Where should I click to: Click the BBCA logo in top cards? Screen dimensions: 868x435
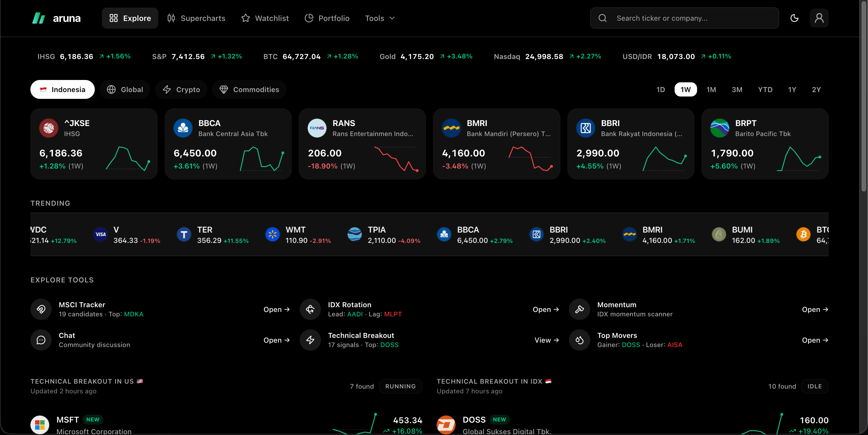[x=183, y=128]
